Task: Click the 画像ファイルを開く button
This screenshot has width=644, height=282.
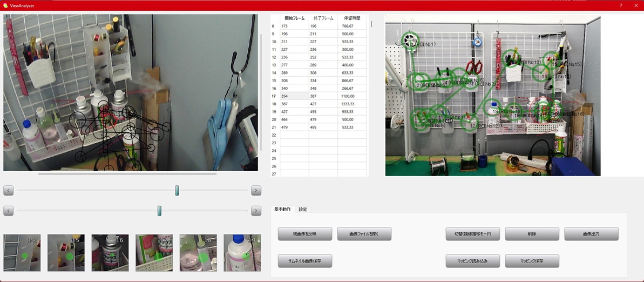Action: pyautogui.click(x=364, y=234)
